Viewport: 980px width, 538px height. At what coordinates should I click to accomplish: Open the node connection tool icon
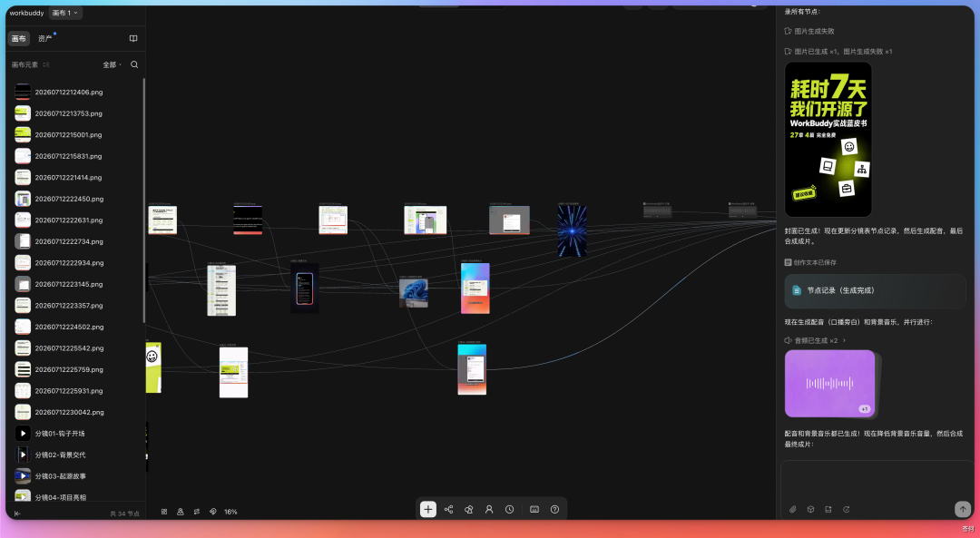[449, 509]
